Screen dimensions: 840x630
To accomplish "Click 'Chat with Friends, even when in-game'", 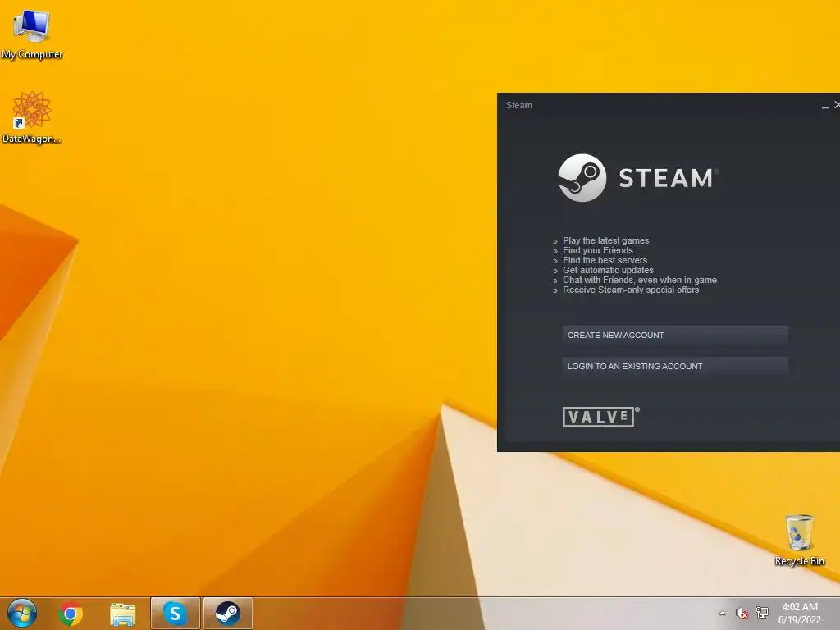I will (640, 280).
